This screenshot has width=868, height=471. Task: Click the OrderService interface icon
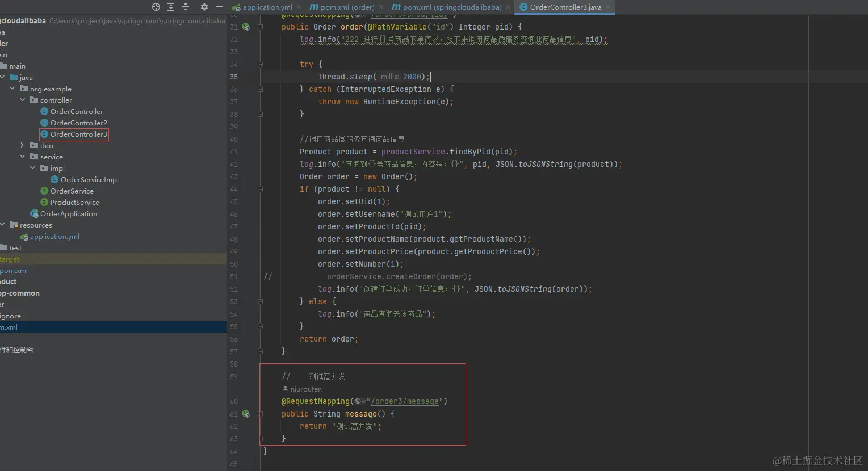(44, 191)
